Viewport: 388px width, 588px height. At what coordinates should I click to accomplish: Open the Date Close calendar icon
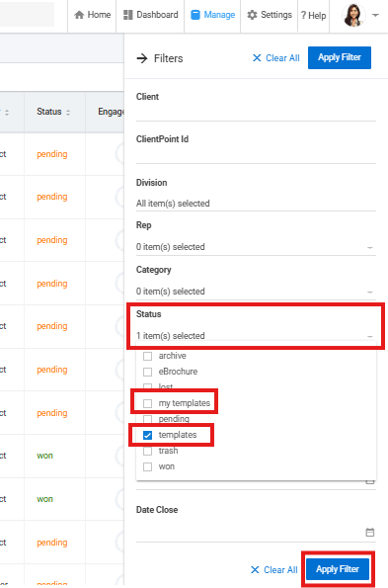click(370, 532)
